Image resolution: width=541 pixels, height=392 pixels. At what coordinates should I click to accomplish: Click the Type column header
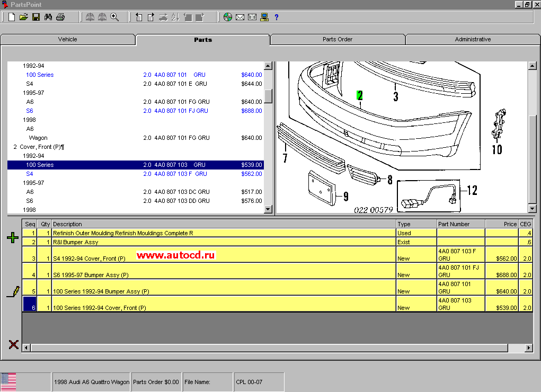pyautogui.click(x=416, y=224)
